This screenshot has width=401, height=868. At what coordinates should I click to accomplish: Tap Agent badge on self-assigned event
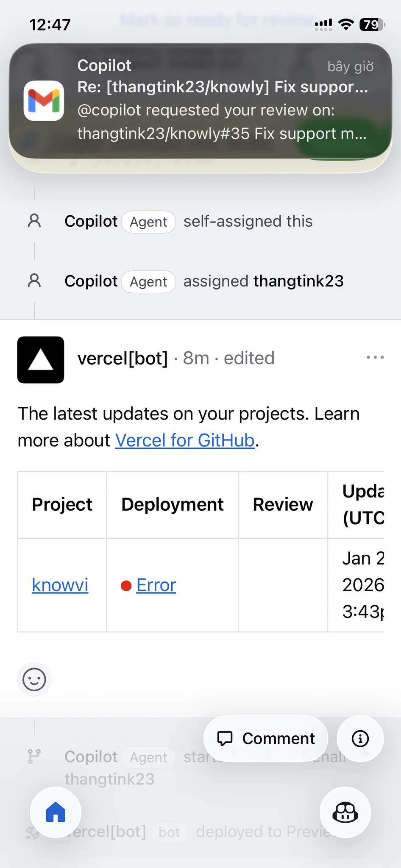click(148, 222)
